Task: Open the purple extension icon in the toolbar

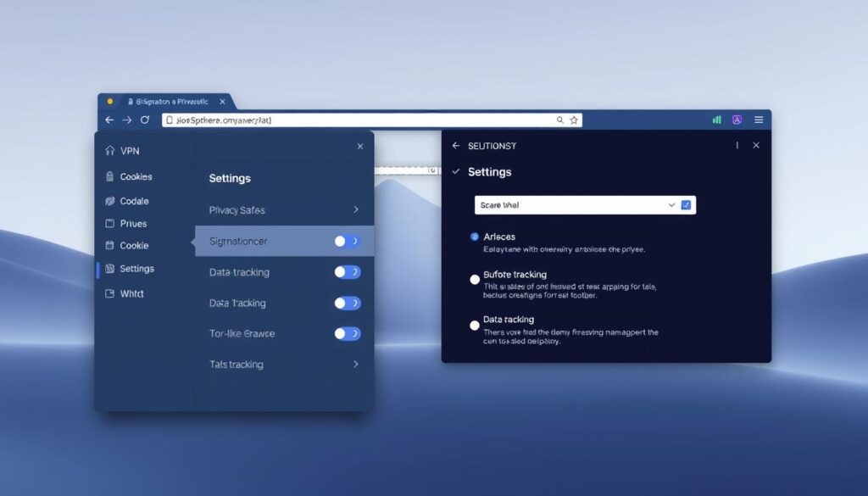Action: coord(737,120)
